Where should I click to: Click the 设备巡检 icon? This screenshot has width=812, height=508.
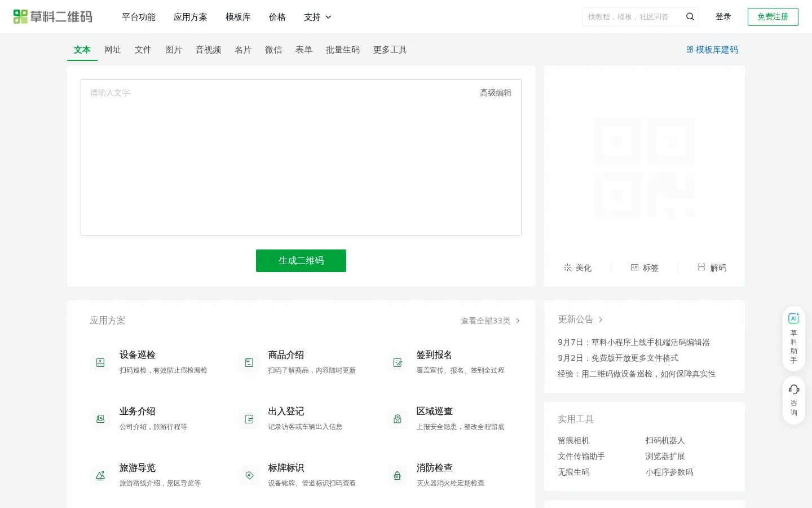click(100, 362)
